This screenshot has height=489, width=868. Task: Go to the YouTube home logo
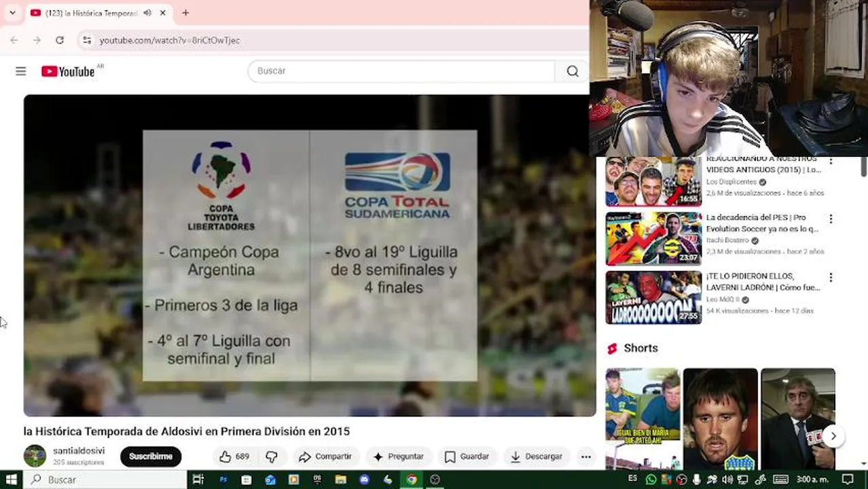[68, 71]
